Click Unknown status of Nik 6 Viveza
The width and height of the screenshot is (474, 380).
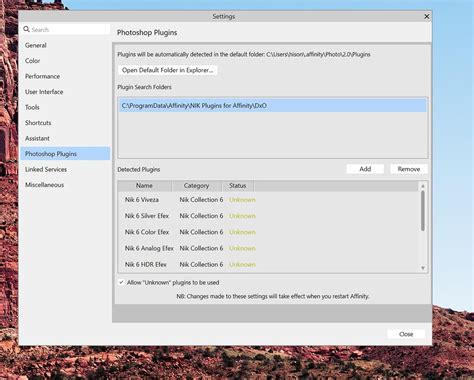click(x=242, y=200)
